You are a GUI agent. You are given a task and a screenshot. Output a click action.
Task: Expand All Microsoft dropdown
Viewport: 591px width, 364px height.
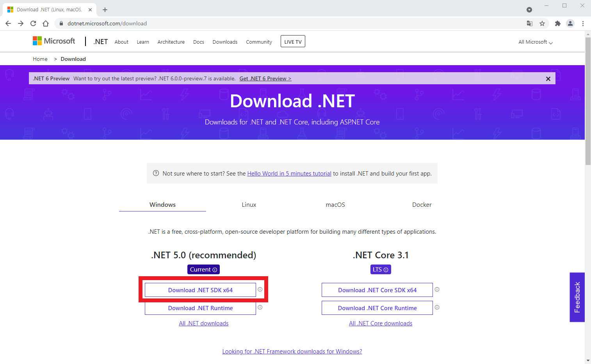[x=535, y=42]
